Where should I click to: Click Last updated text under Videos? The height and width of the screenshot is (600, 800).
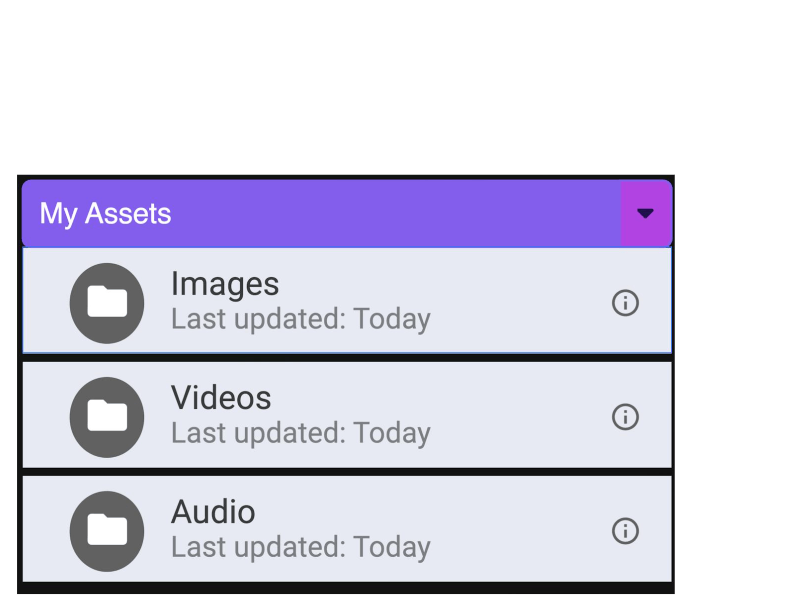300,434
